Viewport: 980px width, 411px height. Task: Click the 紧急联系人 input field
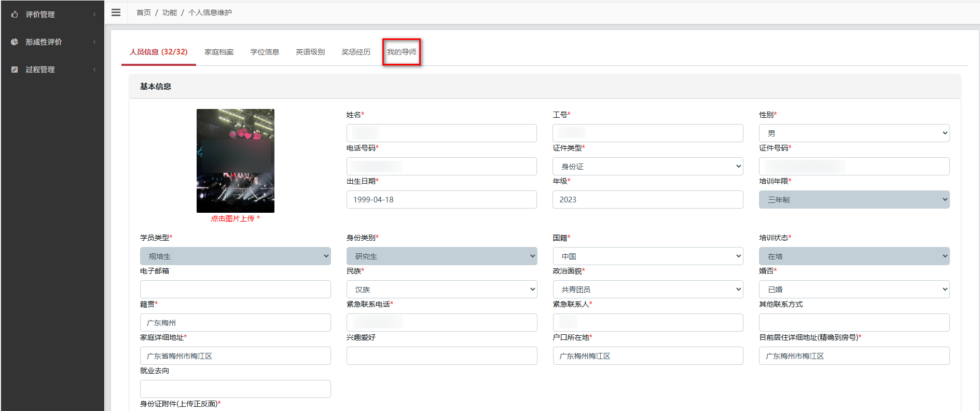click(648, 322)
